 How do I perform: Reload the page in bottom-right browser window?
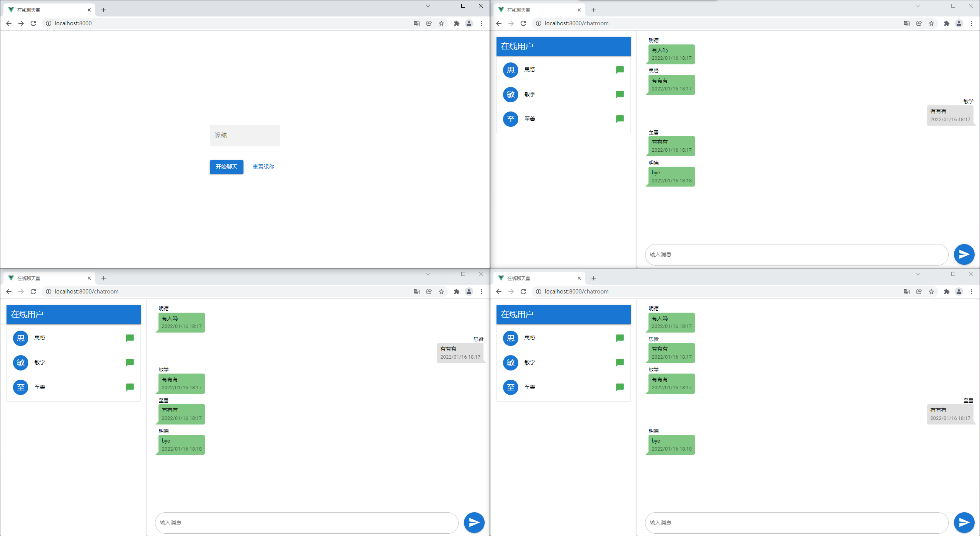click(523, 292)
